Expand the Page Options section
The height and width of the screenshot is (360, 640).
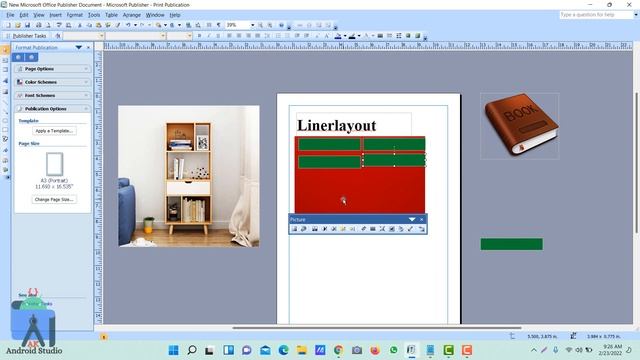pyautogui.click(x=52, y=69)
